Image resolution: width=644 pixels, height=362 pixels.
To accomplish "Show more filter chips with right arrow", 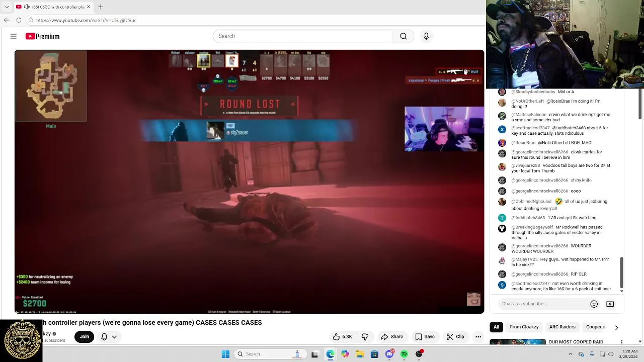I will pyautogui.click(x=616, y=327).
